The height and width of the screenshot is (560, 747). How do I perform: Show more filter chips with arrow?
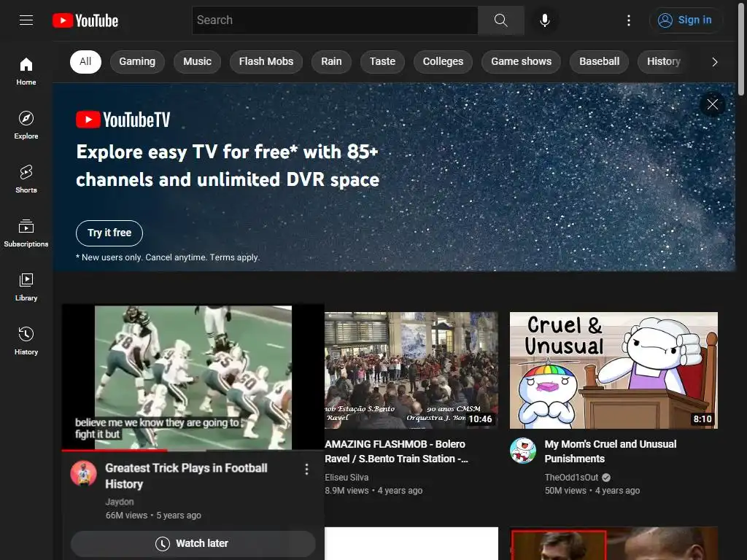pos(714,62)
